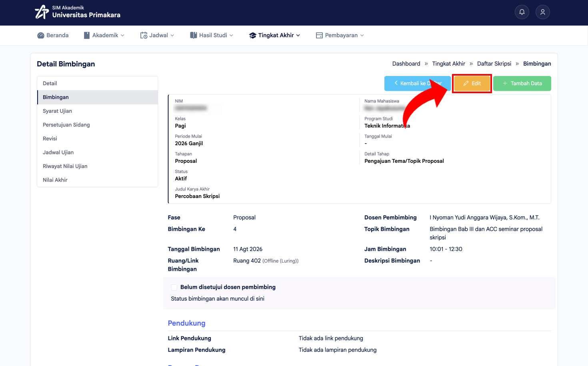The image size is (588, 366).
Task: Click the 2026 Ganjil period value
Action: pyautogui.click(x=189, y=143)
